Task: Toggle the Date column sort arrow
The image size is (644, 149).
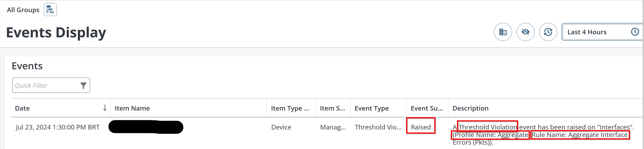Action: pos(105,108)
